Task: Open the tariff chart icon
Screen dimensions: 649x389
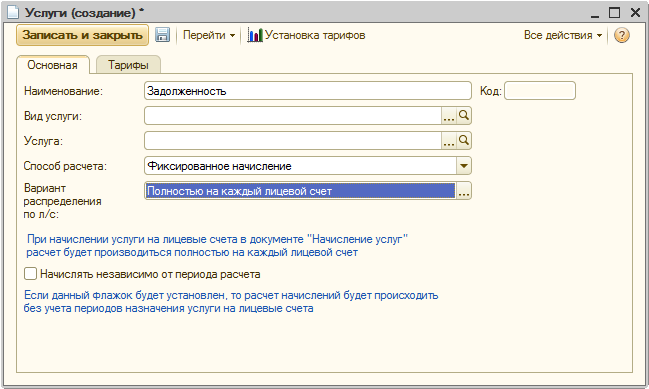Action: 255,35
